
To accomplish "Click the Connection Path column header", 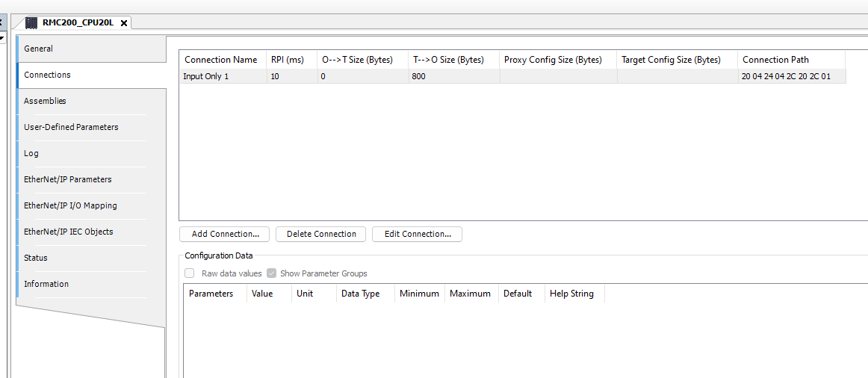I will pyautogui.click(x=775, y=60).
